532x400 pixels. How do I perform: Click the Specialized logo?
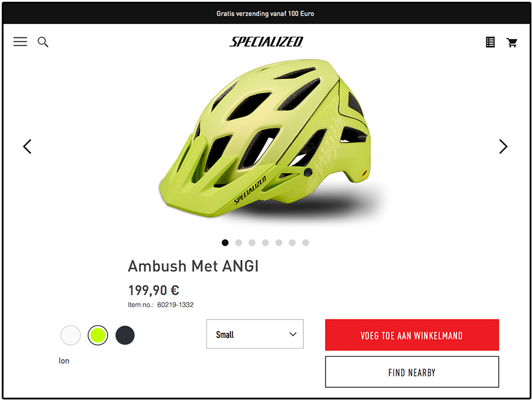click(x=266, y=41)
